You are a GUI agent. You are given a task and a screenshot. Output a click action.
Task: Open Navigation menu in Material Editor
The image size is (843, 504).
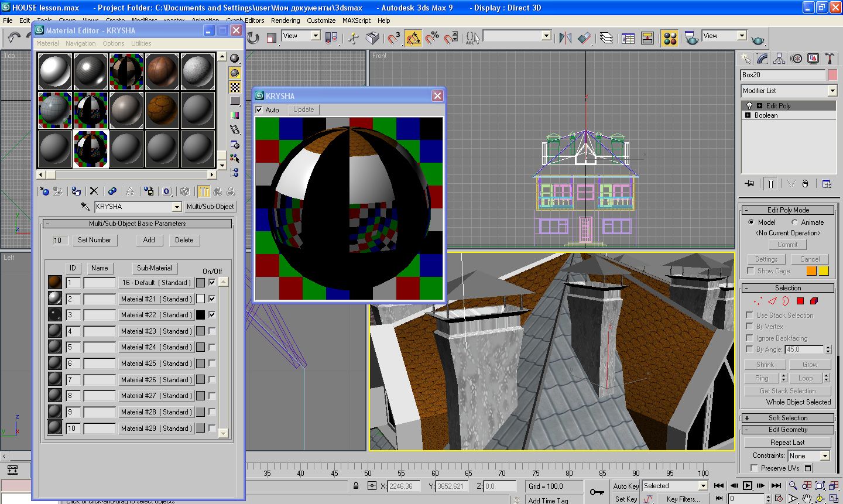[80, 43]
